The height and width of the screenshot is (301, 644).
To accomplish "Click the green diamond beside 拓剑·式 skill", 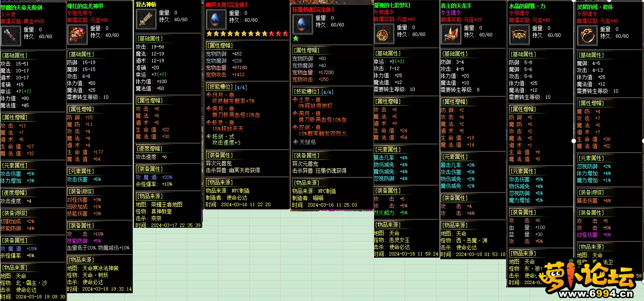I will (x=209, y=136).
